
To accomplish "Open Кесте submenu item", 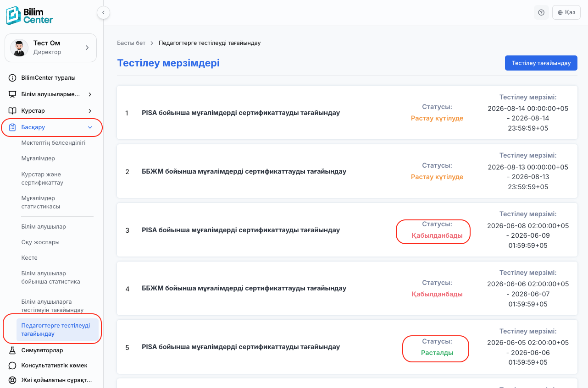I will 29,258.
